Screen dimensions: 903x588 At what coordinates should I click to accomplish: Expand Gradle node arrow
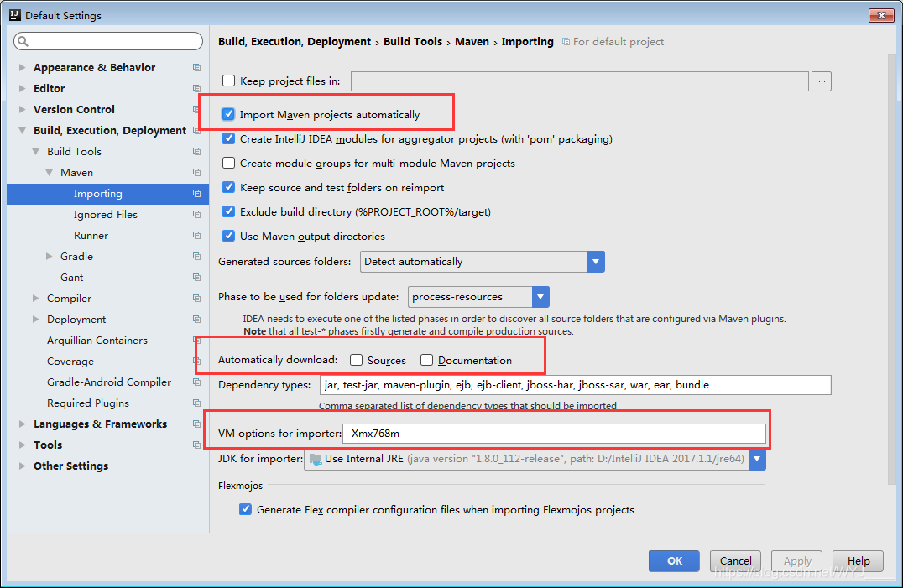point(49,257)
